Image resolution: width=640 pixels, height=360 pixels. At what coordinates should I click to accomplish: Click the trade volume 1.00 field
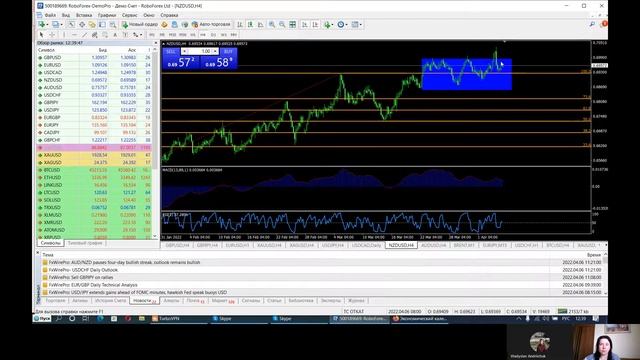pos(200,51)
